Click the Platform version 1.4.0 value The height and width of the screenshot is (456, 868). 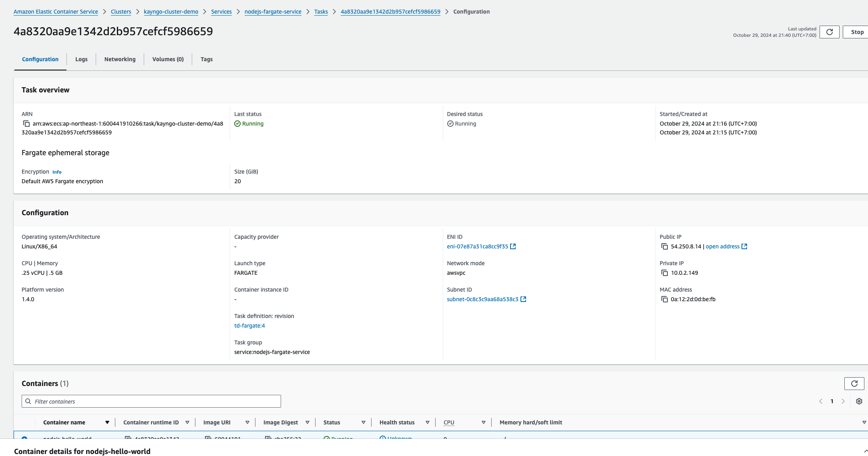(28, 299)
